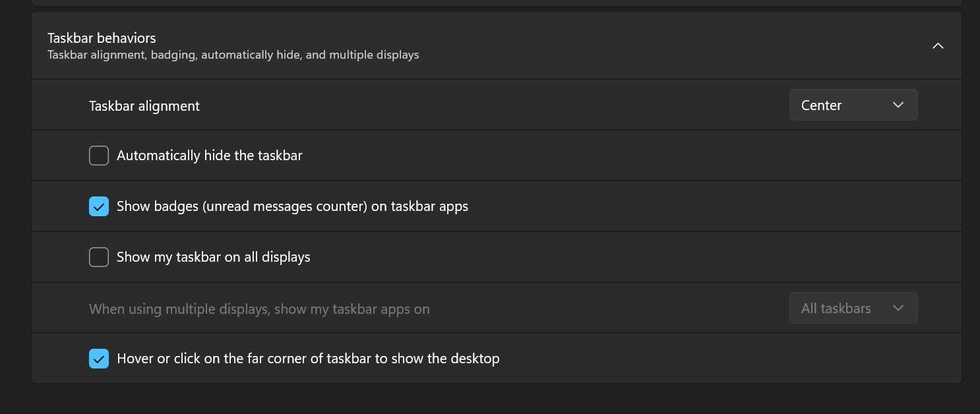The width and height of the screenshot is (980, 414).
Task: Open the Taskbar alignment Center dropdown
Action: tap(853, 105)
